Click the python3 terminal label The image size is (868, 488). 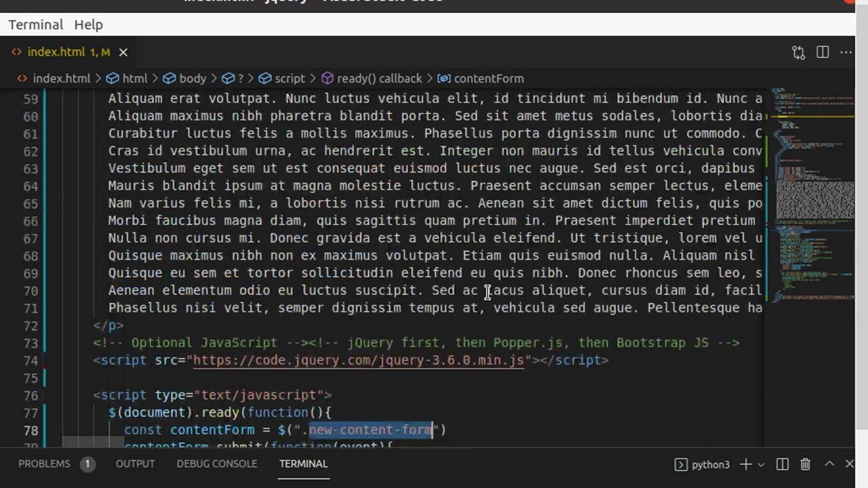coord(710,465)
